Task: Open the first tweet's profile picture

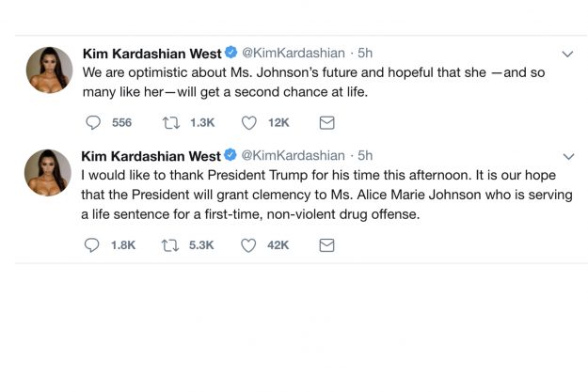Action: 49,70
